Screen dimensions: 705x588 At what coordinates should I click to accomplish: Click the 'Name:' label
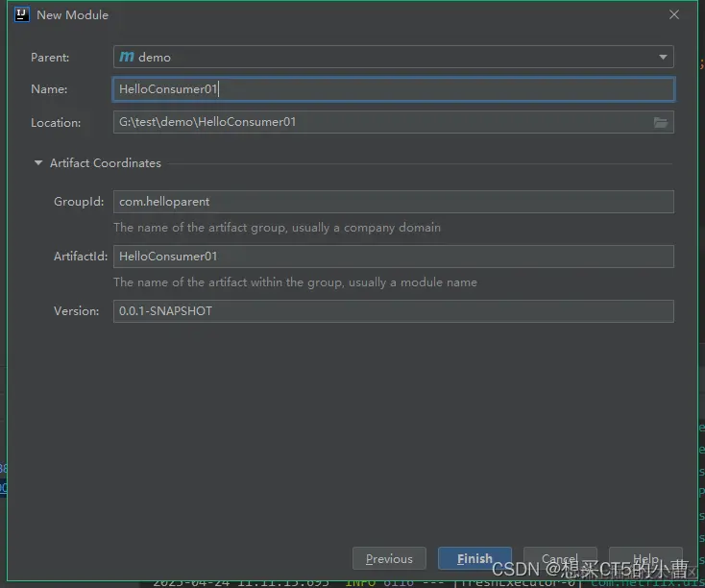pos(49,89)
